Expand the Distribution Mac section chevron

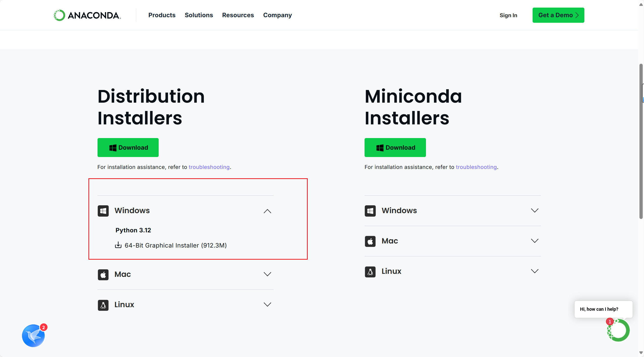pos(267,274)
